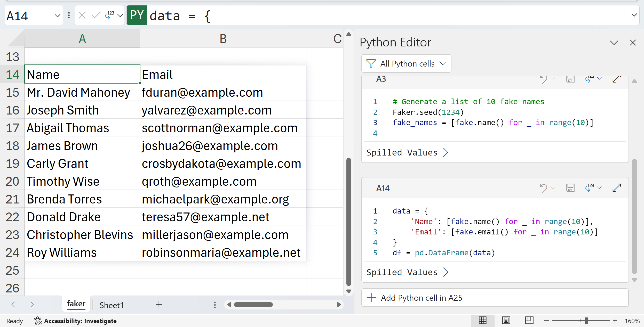Click the zoom slider handle
Viewport: 644px width, 327px height.
coord(586,321)
